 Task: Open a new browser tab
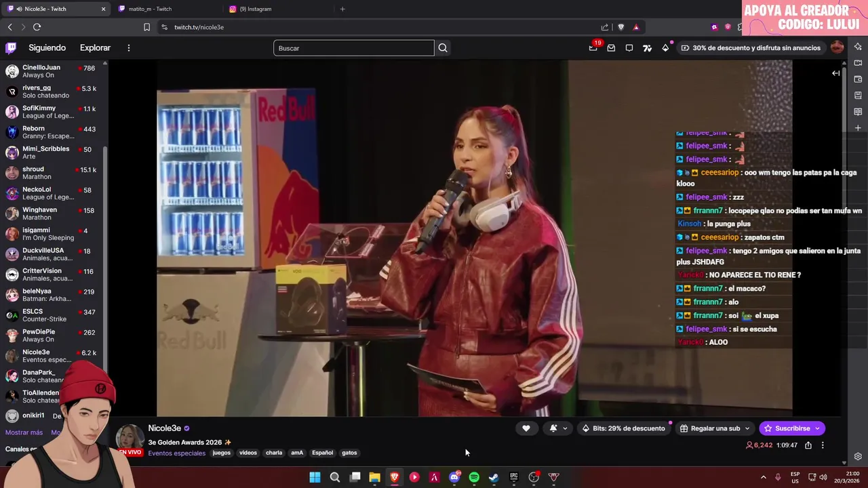[342, 9]
